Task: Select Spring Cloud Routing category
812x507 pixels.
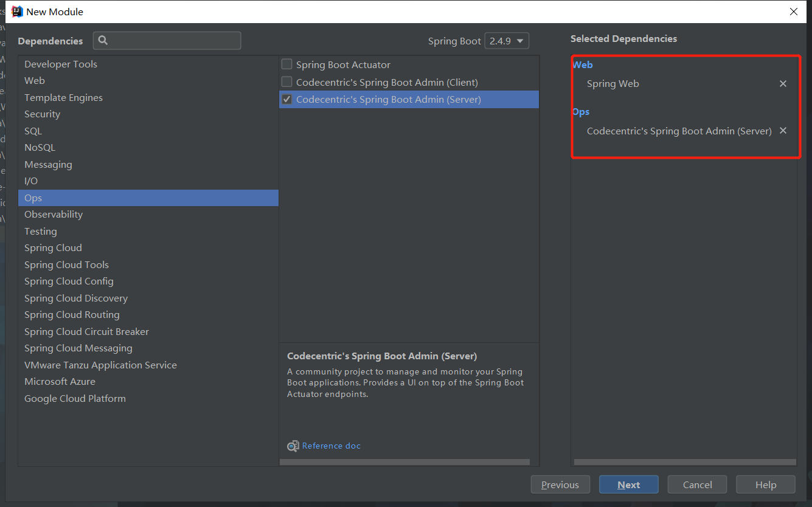Action: click(x=148, y=315)
